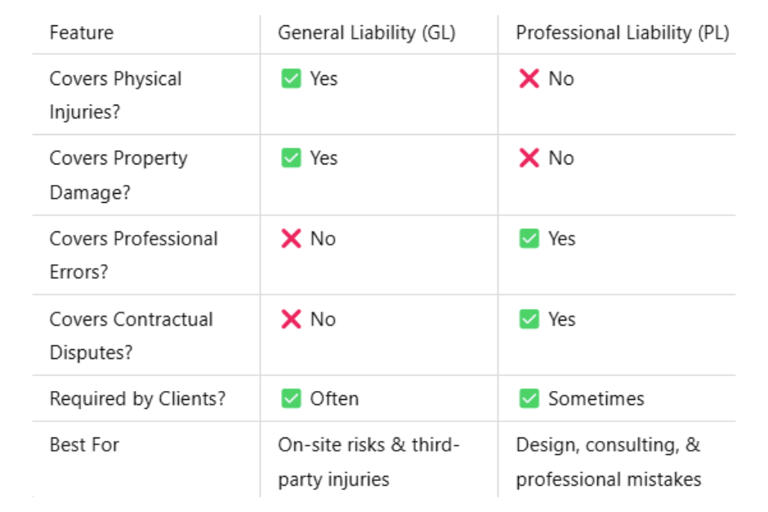Select the "Professional Liability (PL)" column header
The image size is (768, 512).
(622, 33)
